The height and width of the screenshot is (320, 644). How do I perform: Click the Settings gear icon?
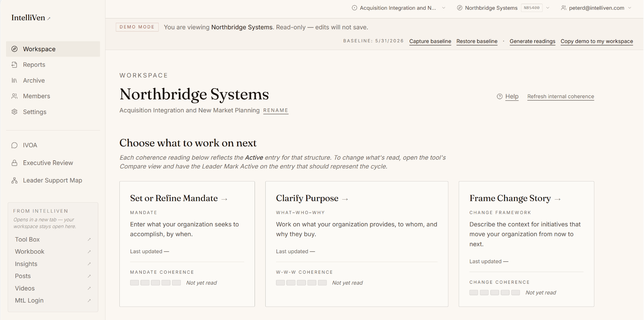pyautogui.click(x=14, y=112)
